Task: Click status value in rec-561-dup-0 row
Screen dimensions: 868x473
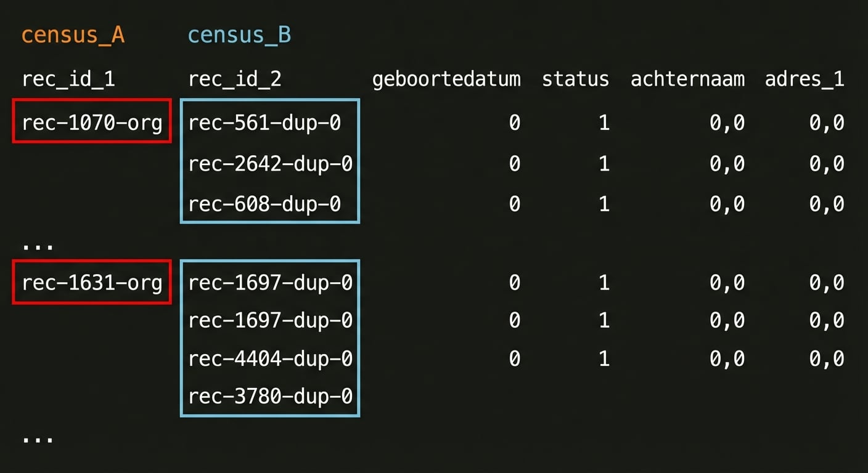Action: click(x=604, y=123)
